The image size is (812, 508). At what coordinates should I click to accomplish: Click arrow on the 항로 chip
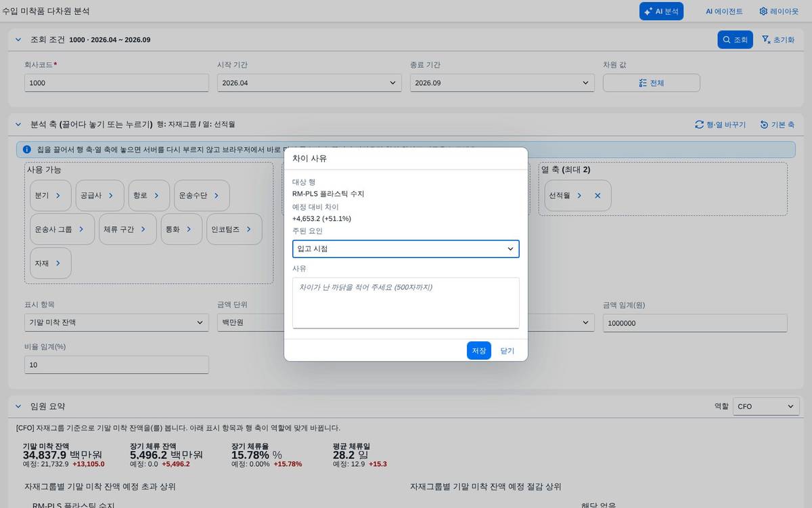click(x=156, y=195)
